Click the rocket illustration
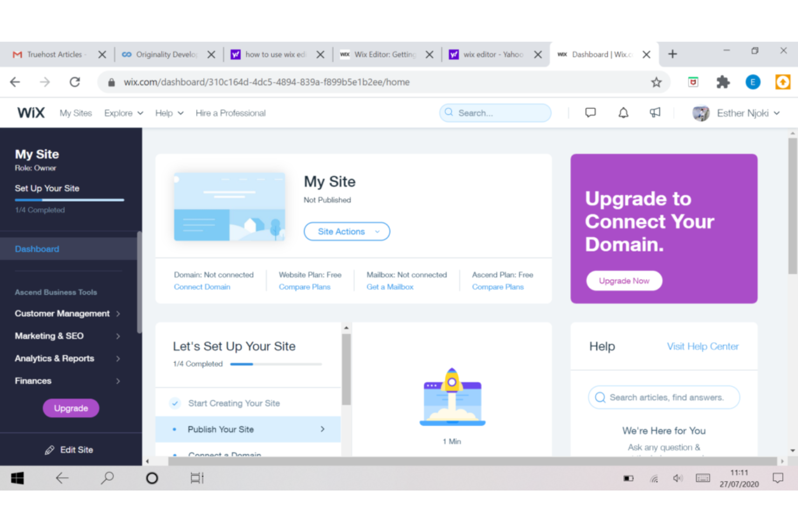Image resolution: width=798 pixels, height=532 pixels. (452, 397)
